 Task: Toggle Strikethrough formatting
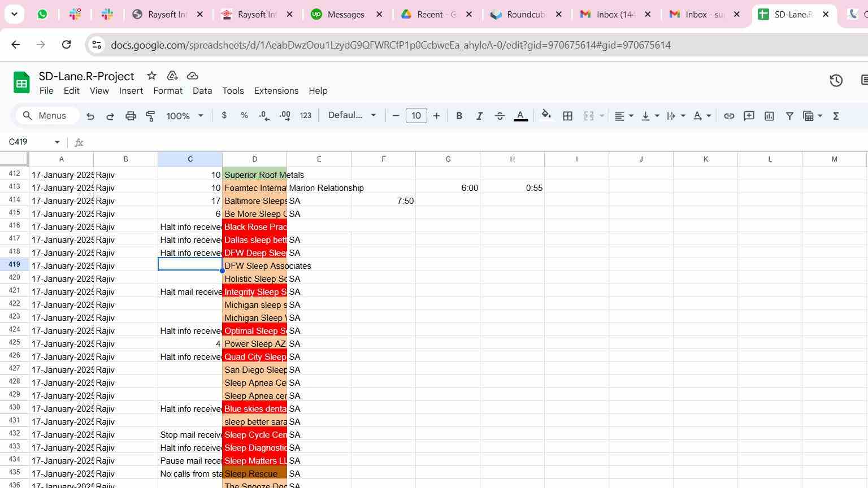pyautogui.click(x=500, y=116)
